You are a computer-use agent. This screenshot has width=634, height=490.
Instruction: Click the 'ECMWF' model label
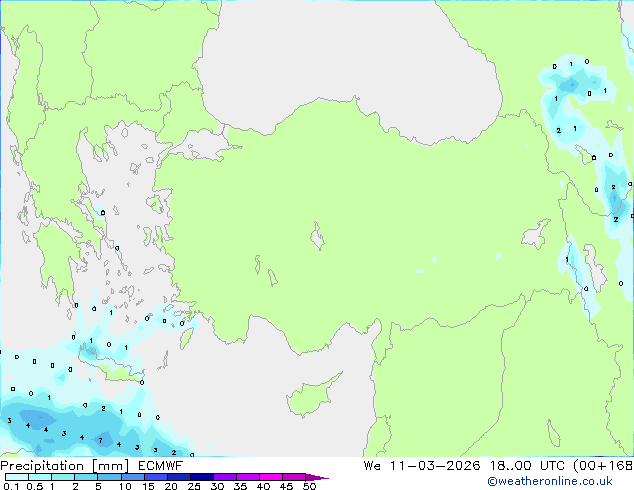161,466
